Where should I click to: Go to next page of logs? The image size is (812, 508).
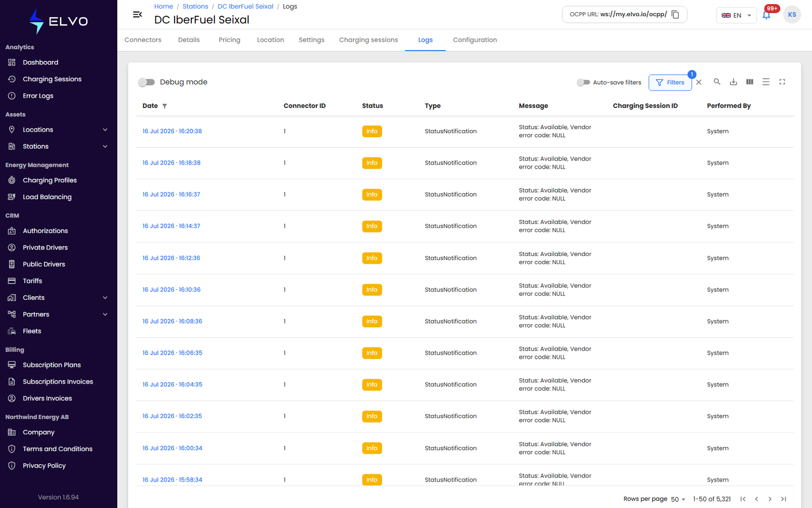770,499
